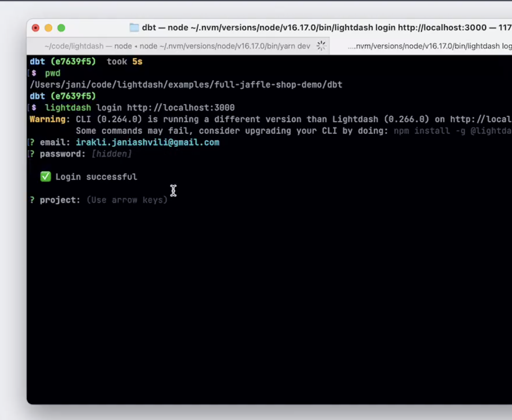The height and width of the screenshot is (420, 512).
Task: Click the project: prompt line
Action: [x=59, y=200]
